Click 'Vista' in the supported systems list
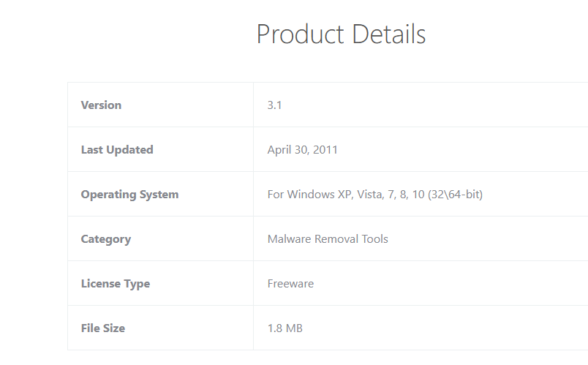 [x=369, y=195]
